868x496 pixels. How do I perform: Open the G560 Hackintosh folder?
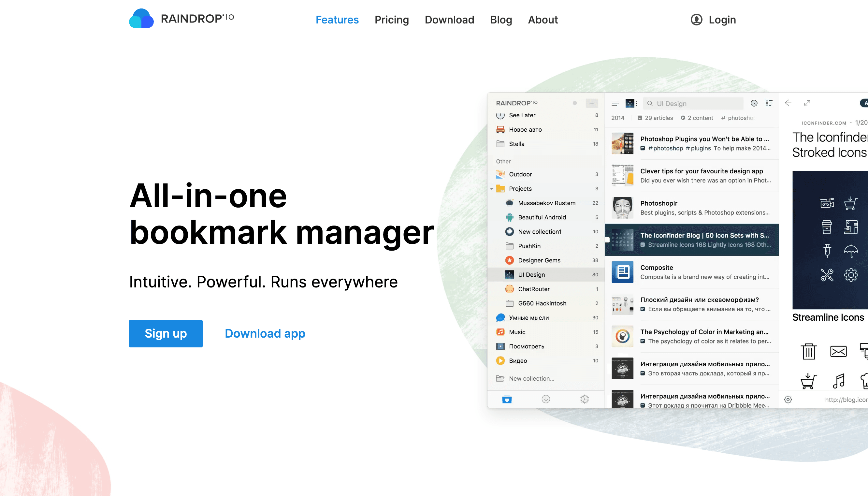[x=546, y=303]
